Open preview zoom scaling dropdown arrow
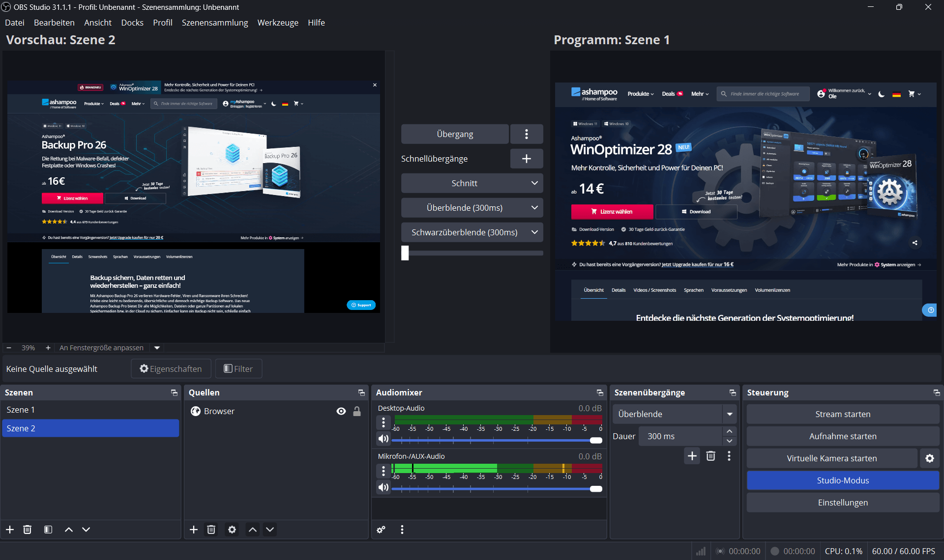 pyautogui.click(x=157, y=348)
